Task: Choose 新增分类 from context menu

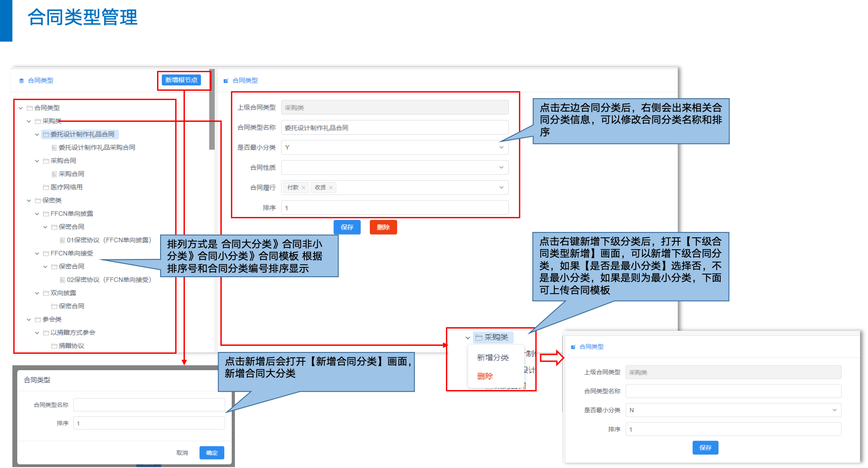Action: click(492, 357)
